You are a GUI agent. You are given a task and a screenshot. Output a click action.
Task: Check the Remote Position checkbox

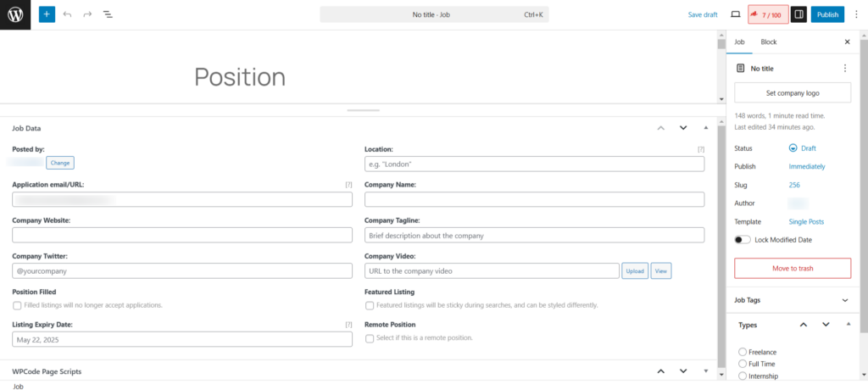(370, 338)
